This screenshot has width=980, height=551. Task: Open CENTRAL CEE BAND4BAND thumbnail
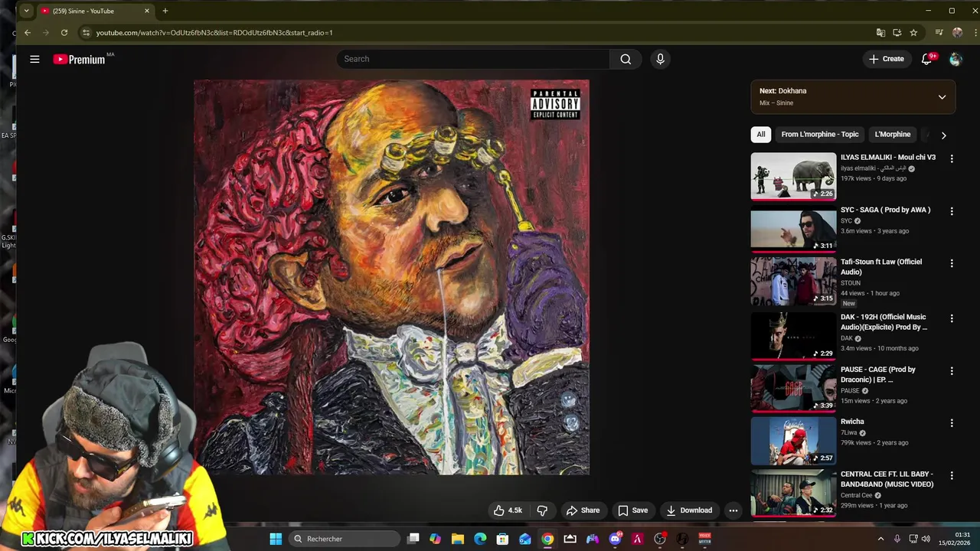793,493
